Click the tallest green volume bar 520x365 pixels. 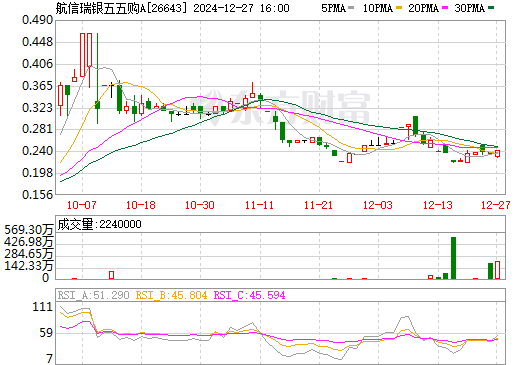tap(453, 258)
